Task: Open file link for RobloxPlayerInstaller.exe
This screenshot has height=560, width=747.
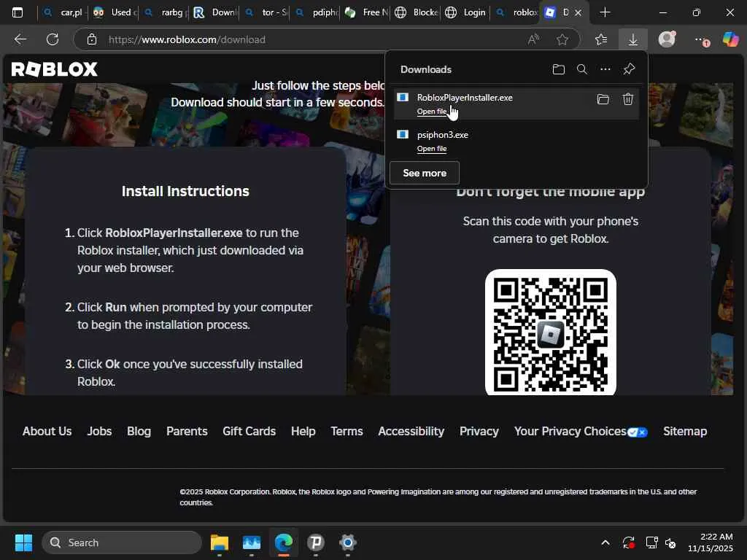Action: click(431, 112)
